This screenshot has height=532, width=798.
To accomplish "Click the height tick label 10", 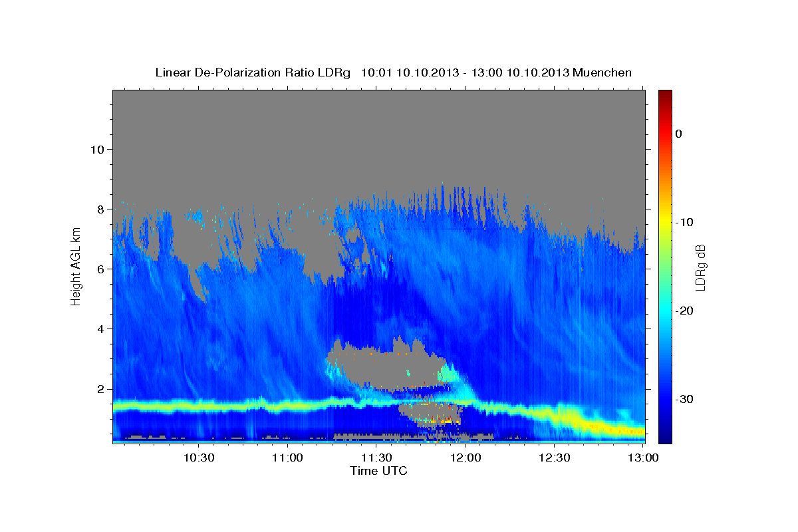I will click(98, 149).
